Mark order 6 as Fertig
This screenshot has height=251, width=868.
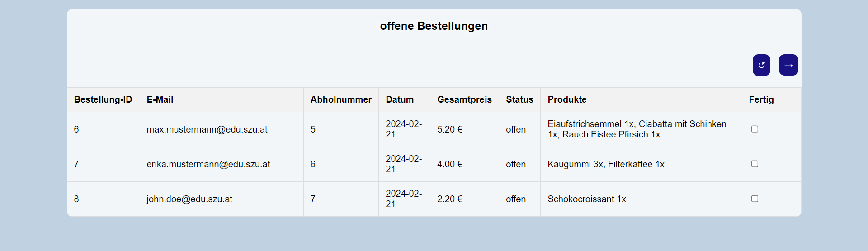755,129
